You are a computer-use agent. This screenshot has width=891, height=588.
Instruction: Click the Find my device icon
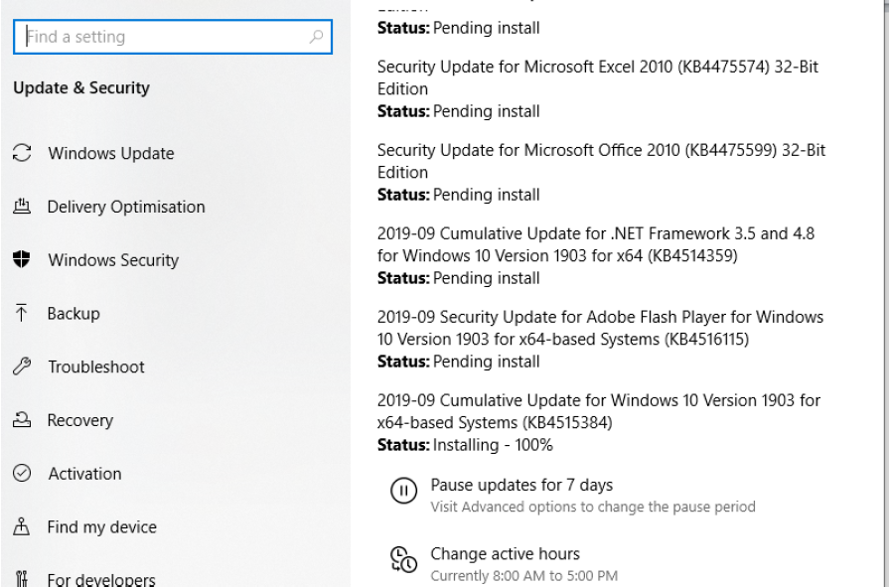pyautogui.click(x=22, y=526)
